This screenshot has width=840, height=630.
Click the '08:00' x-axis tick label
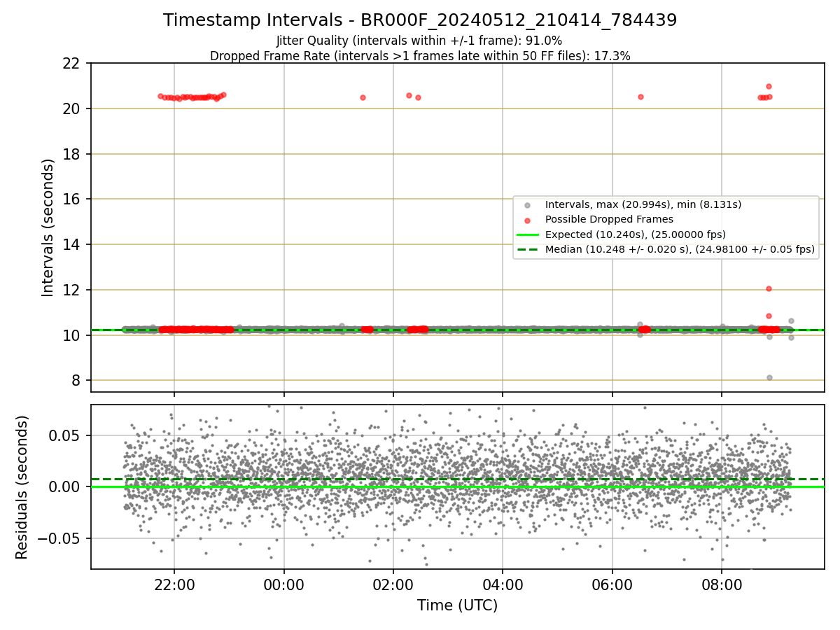tap(722, 585)
